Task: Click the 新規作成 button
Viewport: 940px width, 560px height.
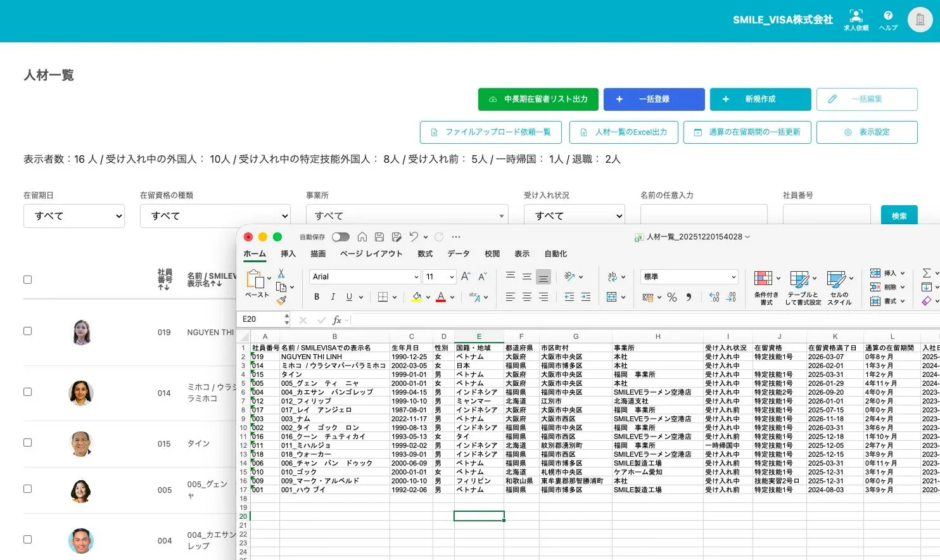Action: [760, 99]
